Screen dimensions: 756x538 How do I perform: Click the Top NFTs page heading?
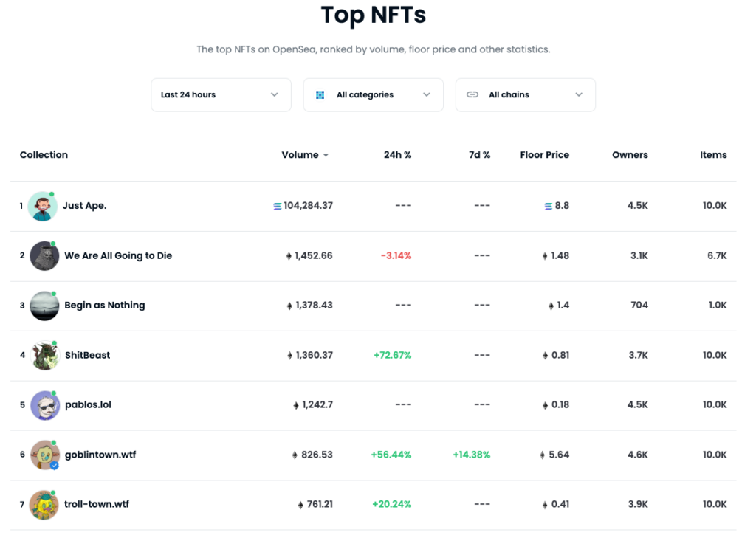click(374, 15)
